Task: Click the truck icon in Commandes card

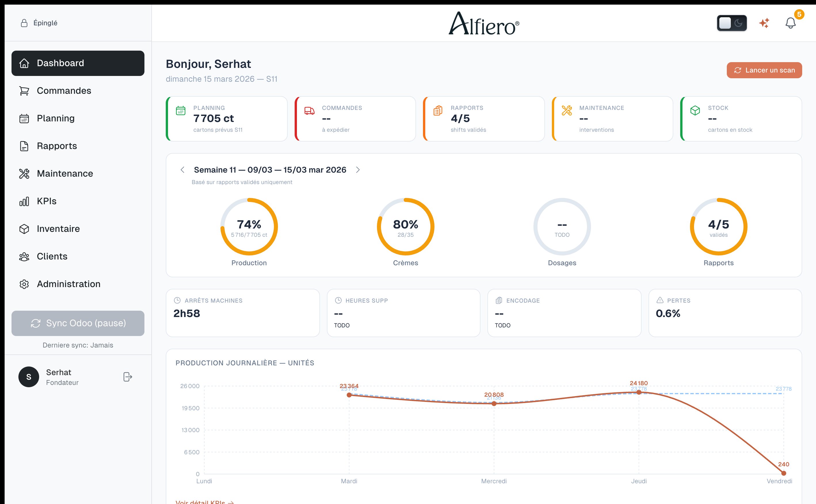Action: pyautogui.click(x=309, y=111)
